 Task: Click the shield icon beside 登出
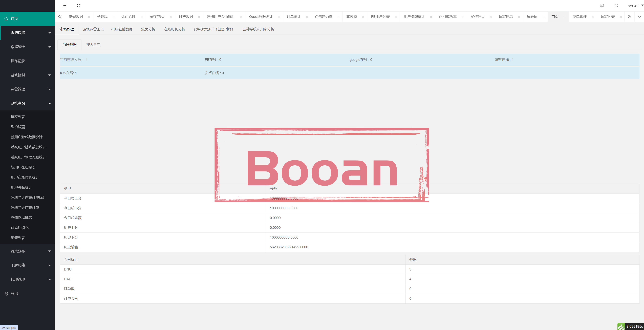6,294
